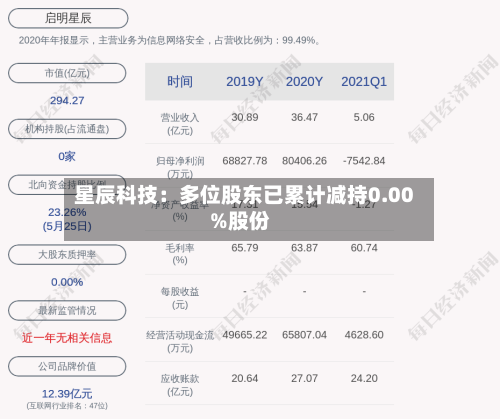Click receivables value 24.20
Screen dimensions: 500x419
click(364, 378)
